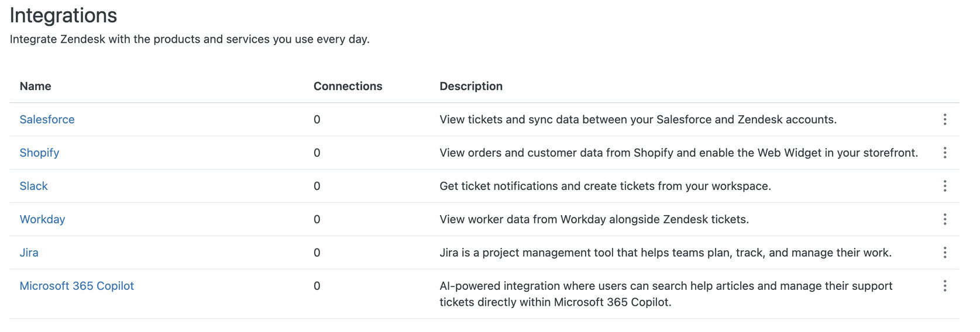The height and width of the screenshot is (332, 980).
Task: Show more options for the Jira integration
Action: pyautogui.click(x=944, y=253)
